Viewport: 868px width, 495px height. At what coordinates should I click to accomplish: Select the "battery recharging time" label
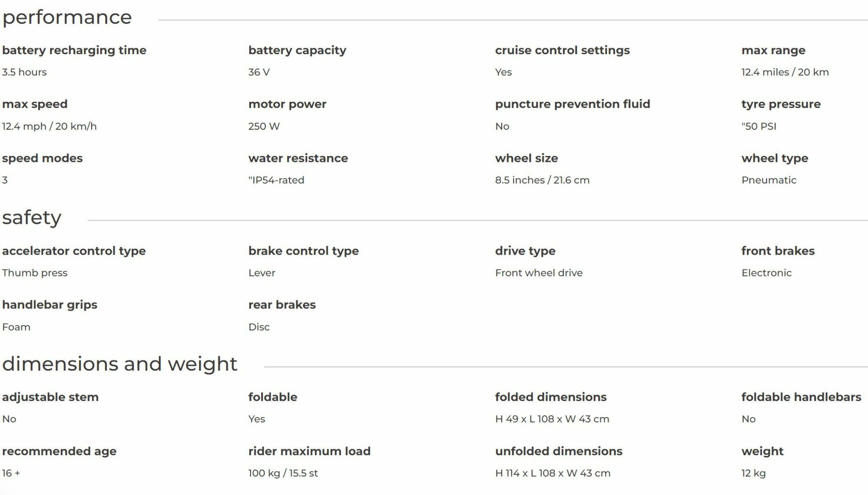pyautogui.click(x=74, y=50)
